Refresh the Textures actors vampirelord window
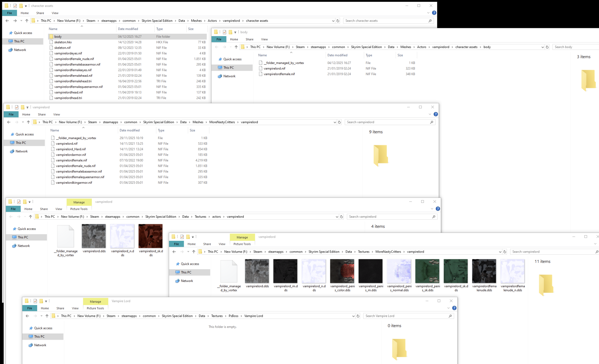 tap(342, 217)
